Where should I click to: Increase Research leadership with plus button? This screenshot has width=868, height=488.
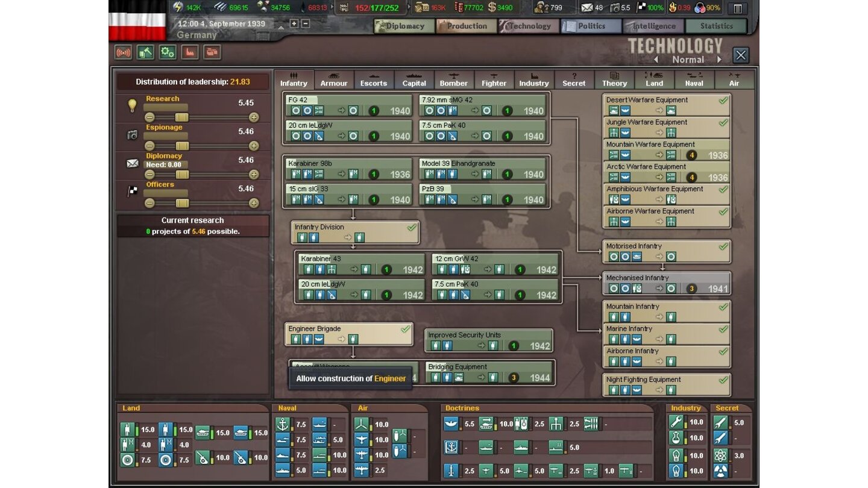click(x=254, y=117)
